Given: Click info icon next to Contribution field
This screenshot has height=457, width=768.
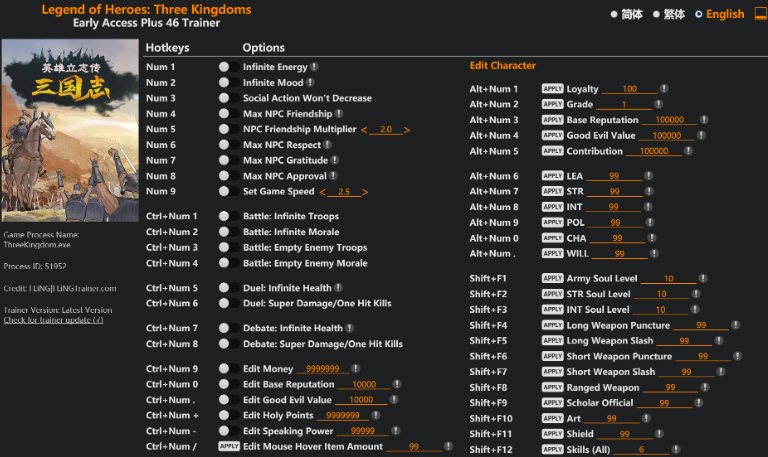Looking at the screenshot, I should click(x=690, y=151).
